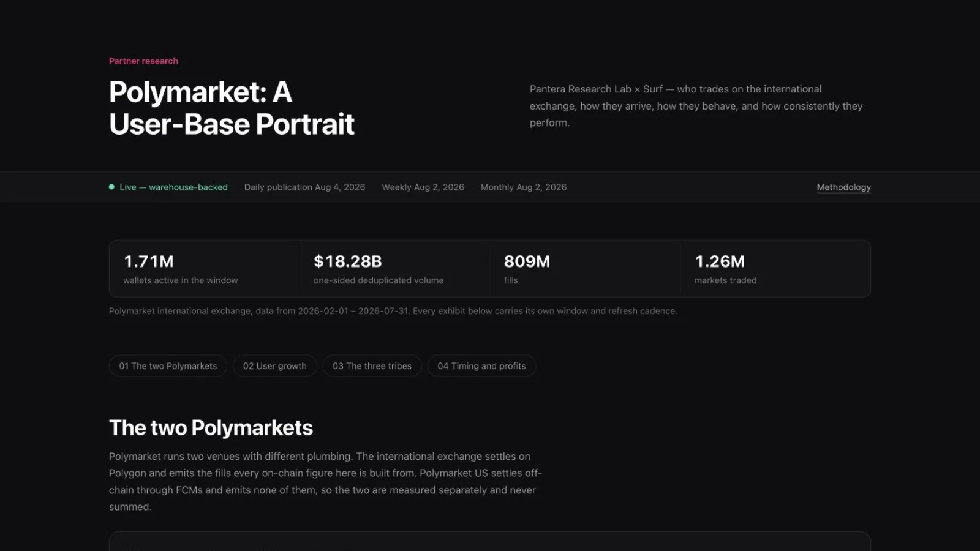Click the green Live status dot
980x551 pixels.
click(x=111, y=187)
